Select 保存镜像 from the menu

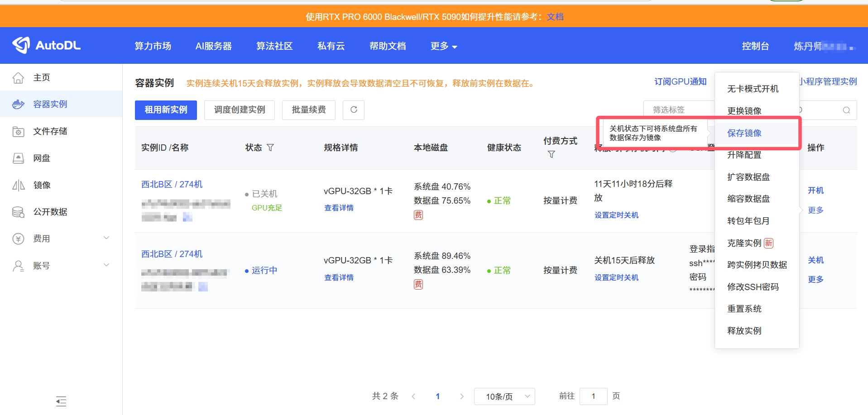click(x=744, y=133)
